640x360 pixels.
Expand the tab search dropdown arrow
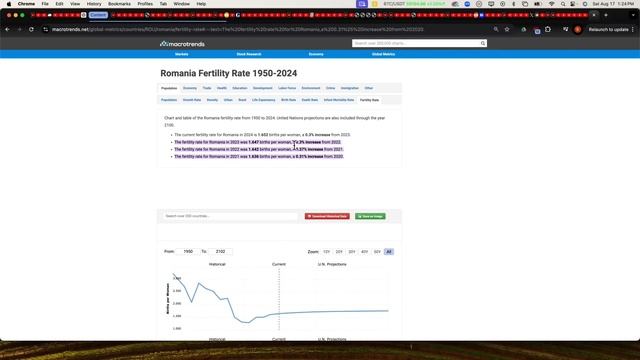pyautogui.click(x=633, y=15)
